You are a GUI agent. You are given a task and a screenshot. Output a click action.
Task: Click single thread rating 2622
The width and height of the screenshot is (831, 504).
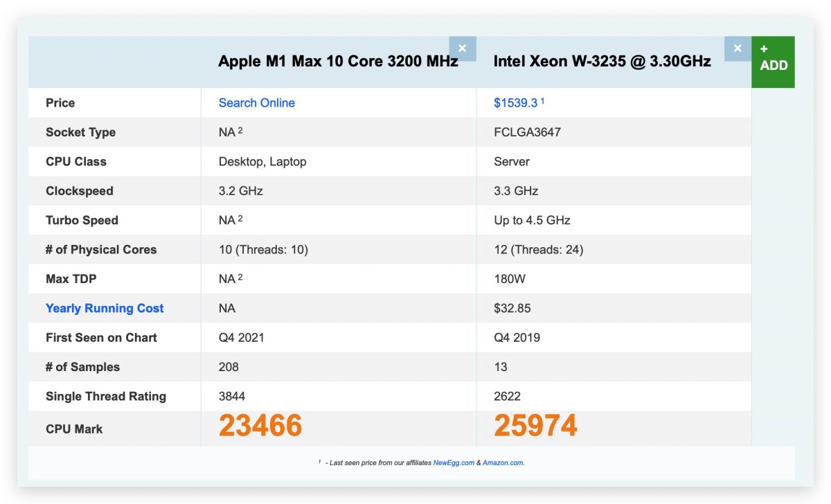507,396
